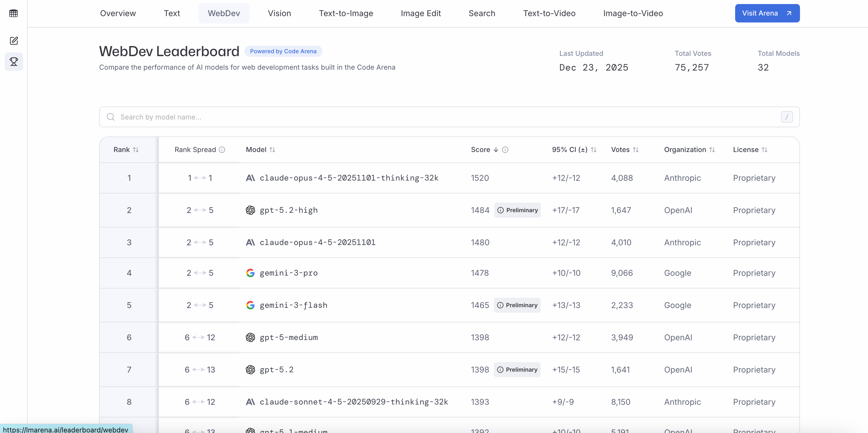
Task: Click Anthropic logo beside claude-opus-4-5-20251101-thinking-32k
Action: 250,178
